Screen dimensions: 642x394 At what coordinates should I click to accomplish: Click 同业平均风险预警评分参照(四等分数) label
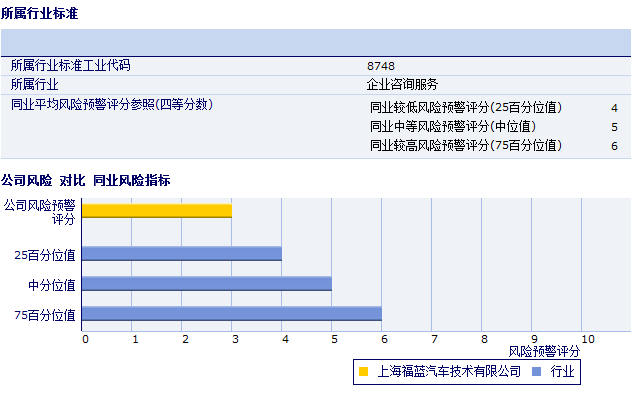[112, 104]
